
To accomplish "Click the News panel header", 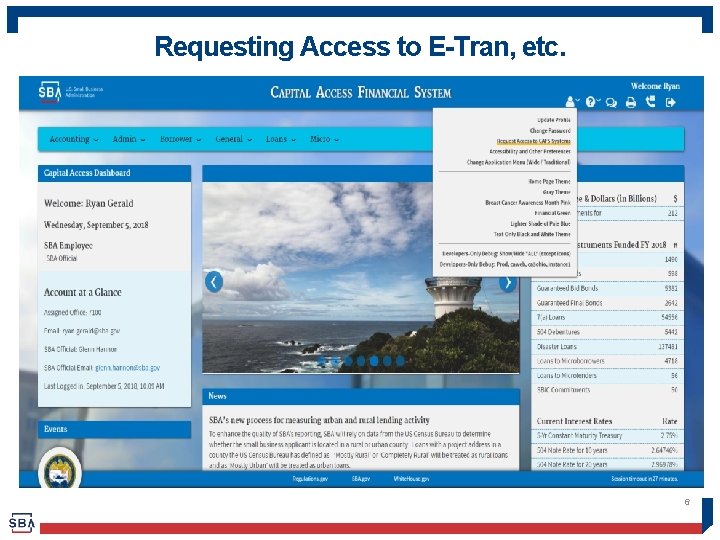I will click(361, 396).
